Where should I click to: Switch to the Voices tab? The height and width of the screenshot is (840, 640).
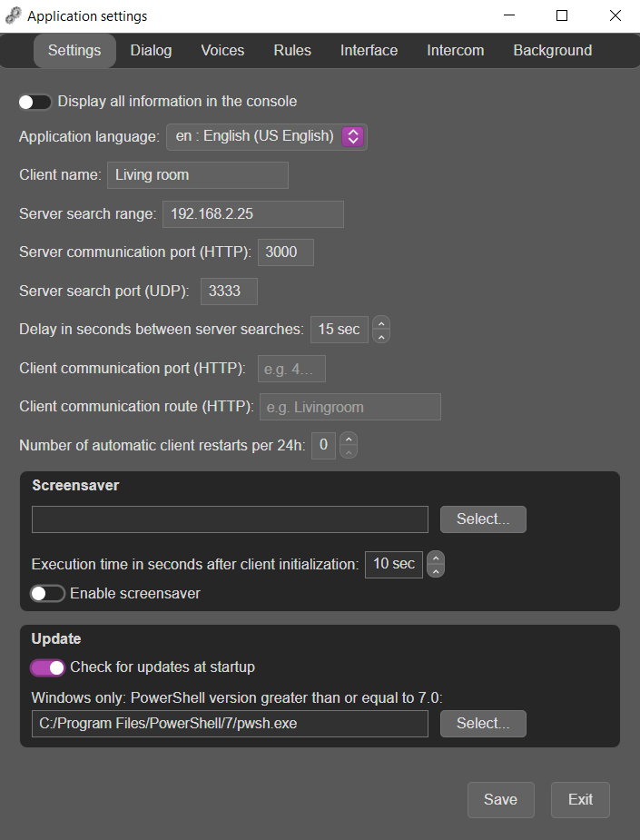click(x=222, y=50)
